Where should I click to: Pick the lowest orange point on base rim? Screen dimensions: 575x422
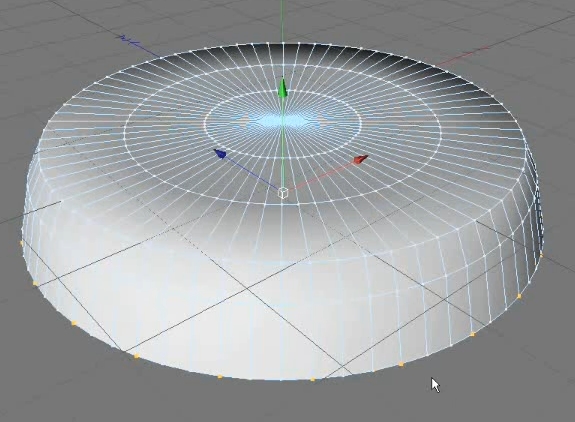[x=313, y=379]
